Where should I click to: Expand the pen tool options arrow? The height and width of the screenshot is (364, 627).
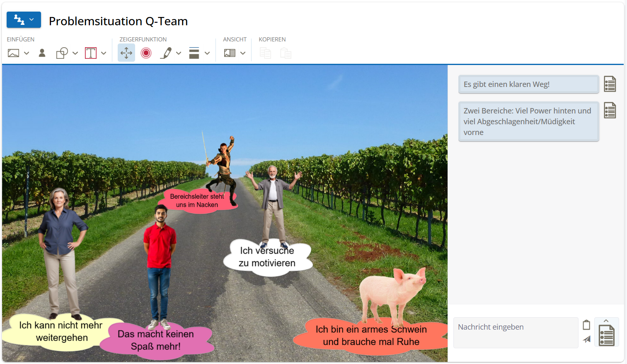pyautogui.click(x=179, y=53)
